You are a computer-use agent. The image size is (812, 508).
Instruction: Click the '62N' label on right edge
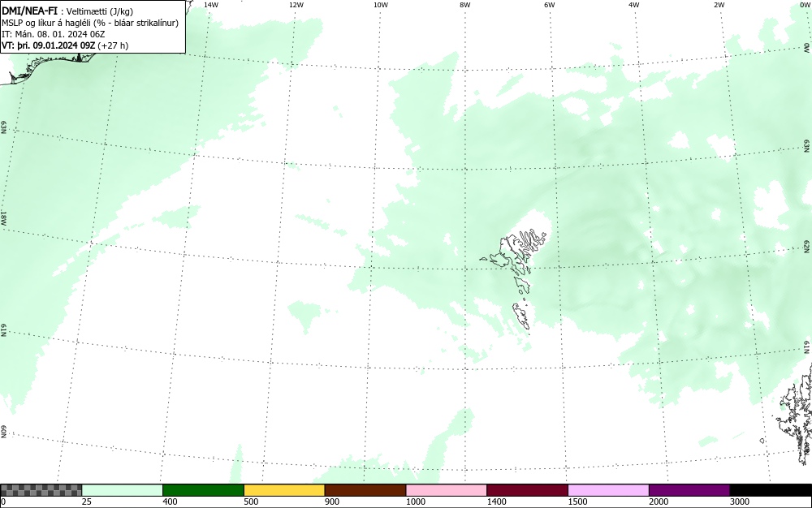(x=807, y=246)
